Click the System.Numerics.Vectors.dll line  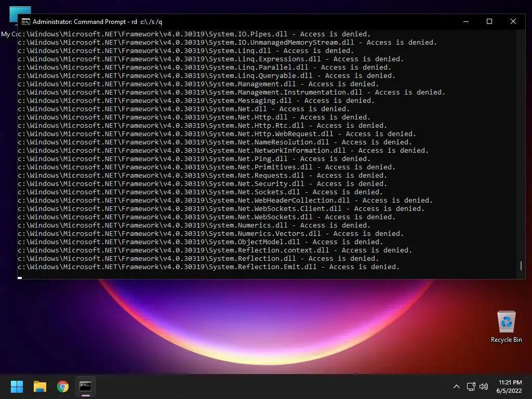pyautogui.click(x=211, y=233)
